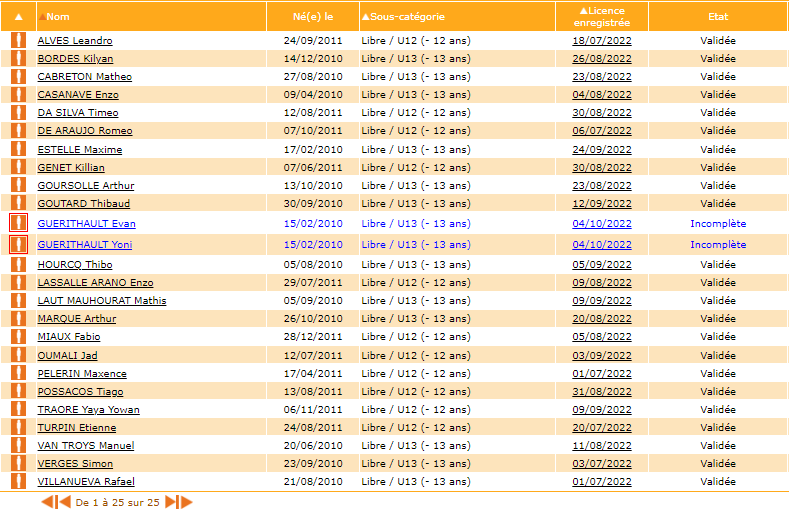Go to the previous page arrow
Image resolution: width=789 pixels, height=514 pixels.
tap(64, 502)
